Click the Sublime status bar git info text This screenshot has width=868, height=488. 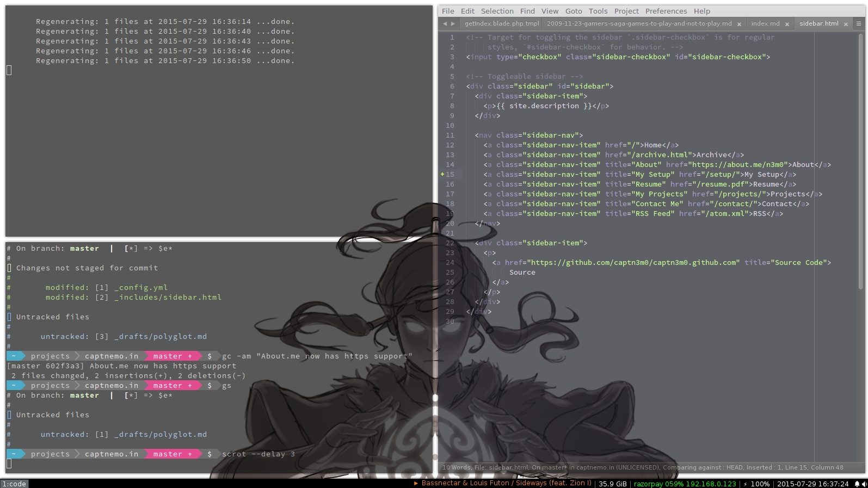[x=642, y=467]
